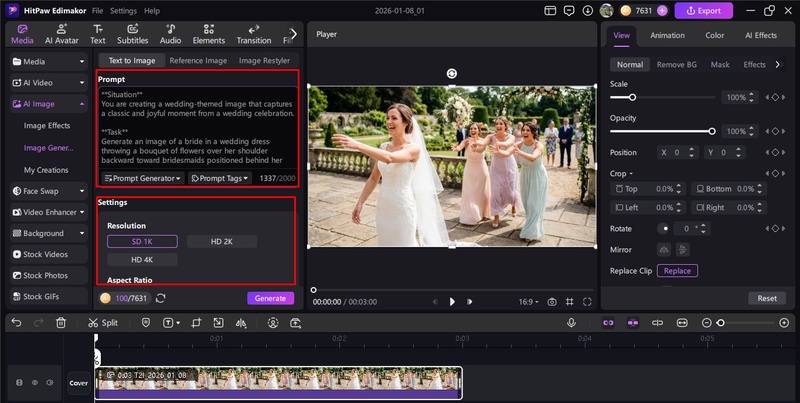
Task: Open the Prompt Generator dropdown
Action: pyautogui.click(x=142, y=178)
